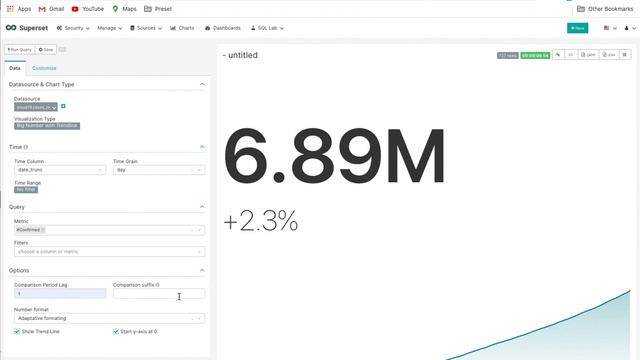
Task: Click the Superset logo
Action: pos(27,28)
